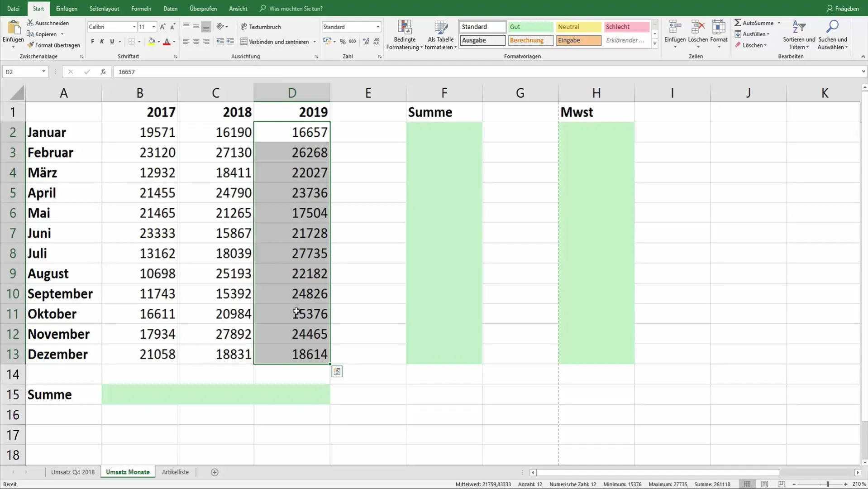Screen dimensions: 868x489
Task: Click the quick analysis icon below D13
Action: click(337, 372)
